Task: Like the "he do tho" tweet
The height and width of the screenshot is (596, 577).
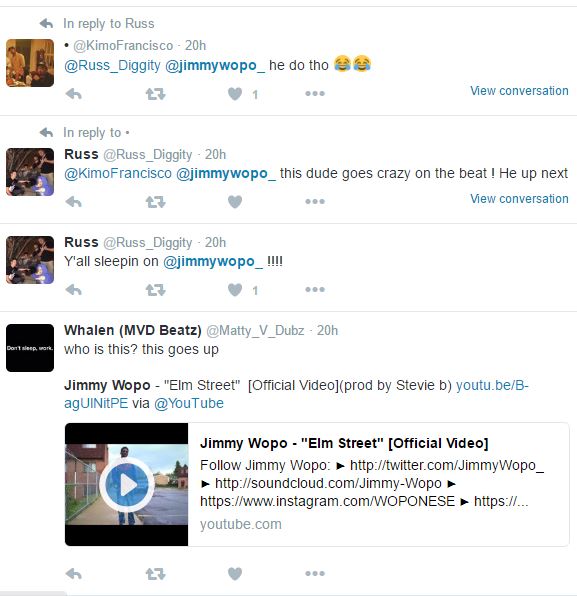Action: 235,94
